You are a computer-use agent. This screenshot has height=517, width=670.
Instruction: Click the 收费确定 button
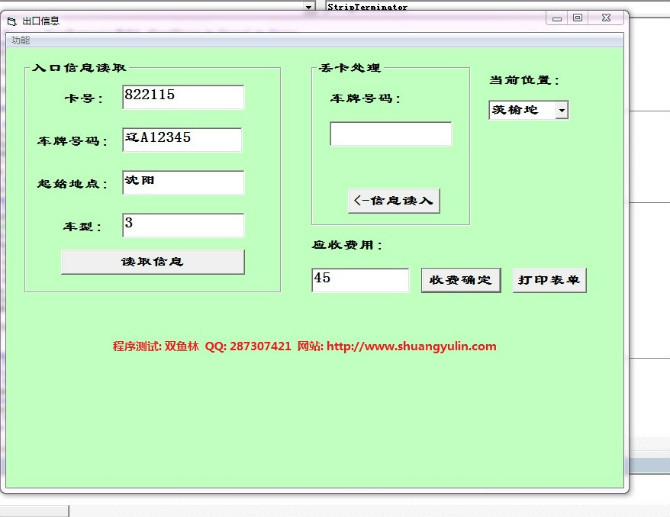461,280
